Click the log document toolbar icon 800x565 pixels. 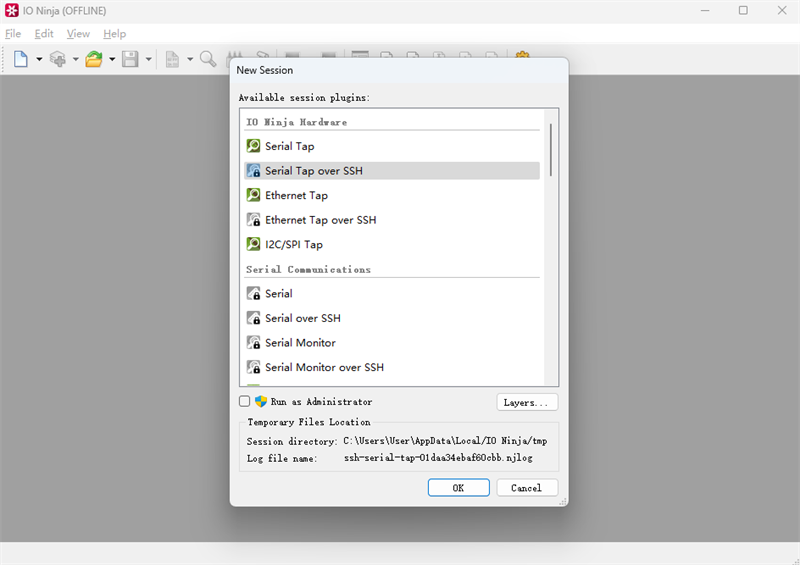click(x=172, y=59)
